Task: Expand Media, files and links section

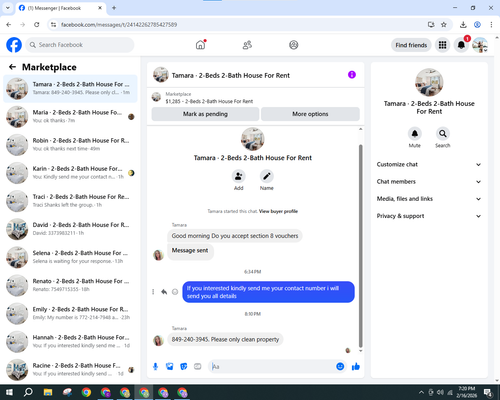Action: pos(429,199)
